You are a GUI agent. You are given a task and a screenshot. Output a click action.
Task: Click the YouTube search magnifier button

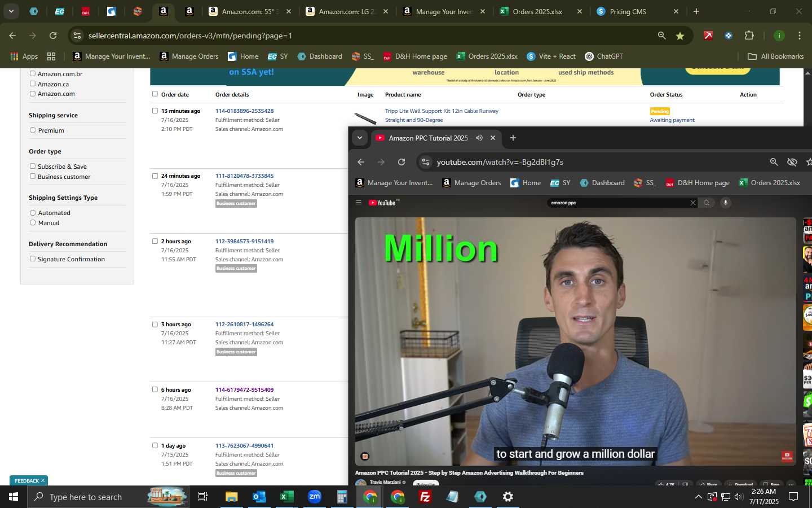click(x=707, y=203)
